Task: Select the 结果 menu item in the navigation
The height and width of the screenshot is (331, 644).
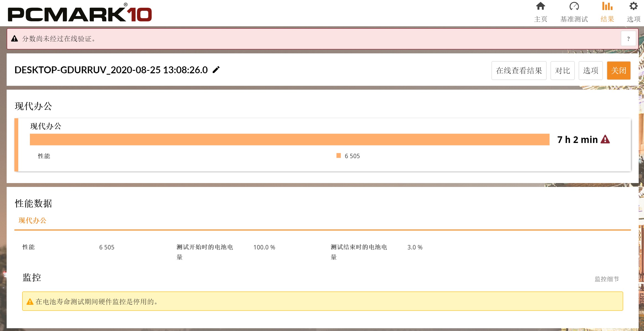Action: tap(608, 19)
